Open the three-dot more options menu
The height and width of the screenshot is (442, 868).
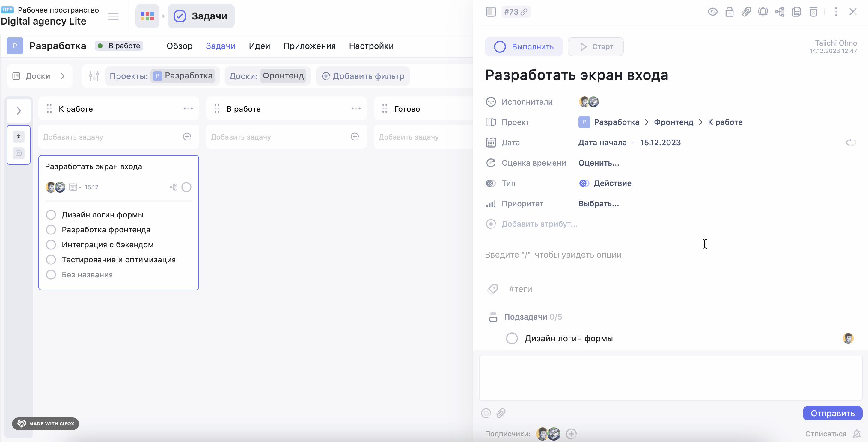tap(836, 12)
